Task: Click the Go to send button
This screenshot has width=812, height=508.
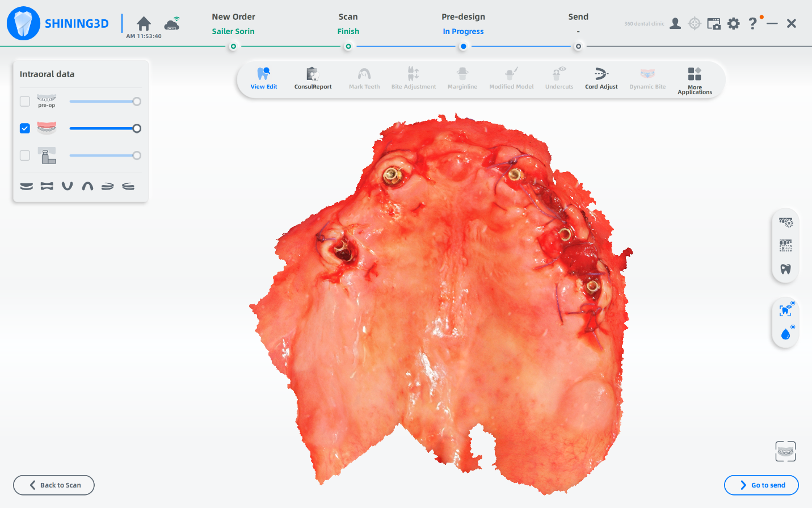Action: (761, 485)
